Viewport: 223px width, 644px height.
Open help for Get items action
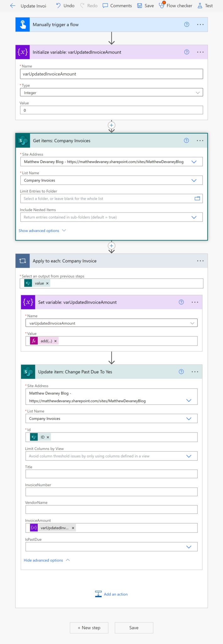[186, 141]
